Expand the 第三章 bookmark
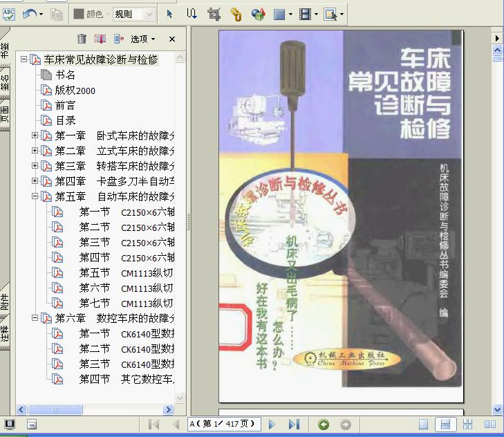 (35, 165)
